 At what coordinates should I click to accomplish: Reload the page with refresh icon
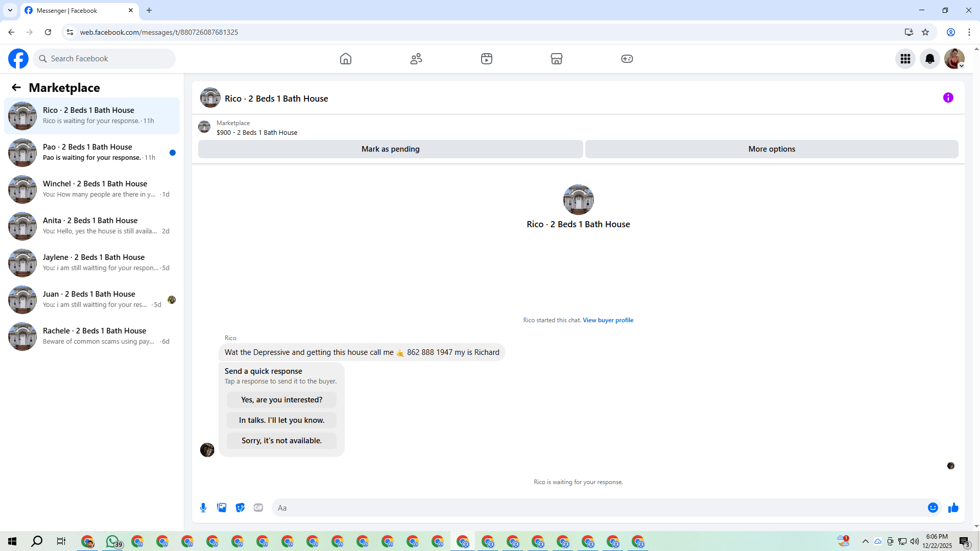pyautogui.click(x=48, y=32)
